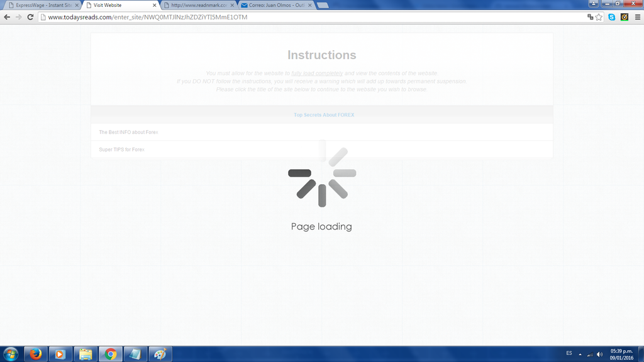Open Windows Explorer folder in taskbar

pyautogui.click(x=86, y=354)
